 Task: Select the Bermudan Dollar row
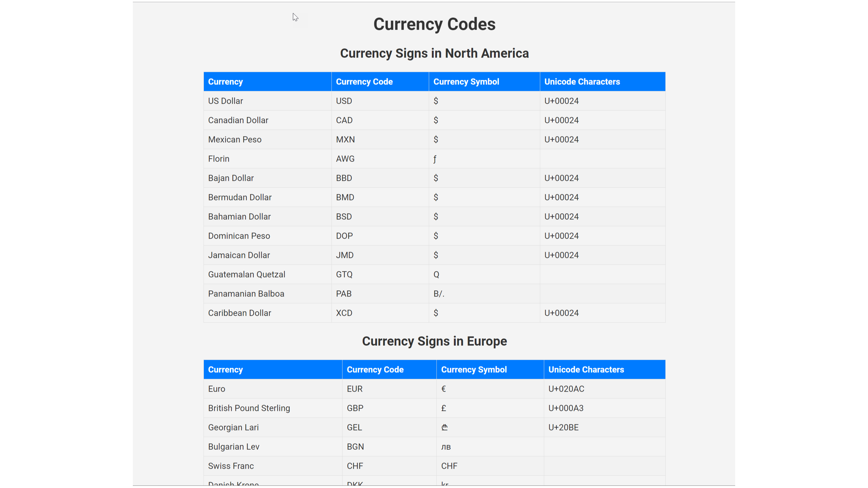tap(240, 197)
